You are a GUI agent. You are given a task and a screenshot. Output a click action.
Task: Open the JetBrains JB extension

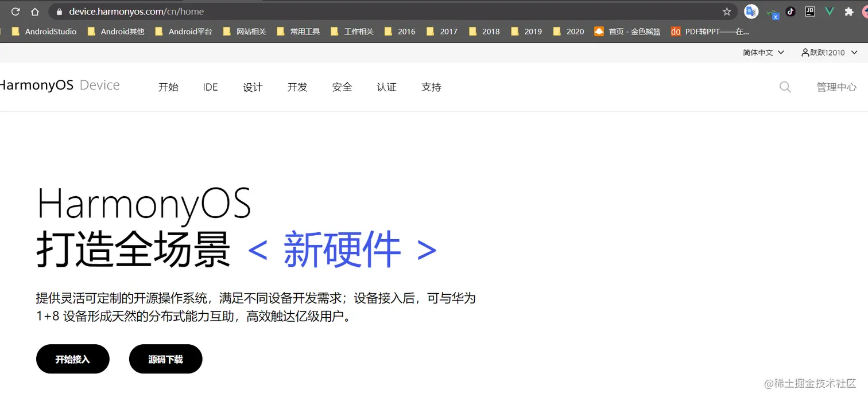click(810, 11)
